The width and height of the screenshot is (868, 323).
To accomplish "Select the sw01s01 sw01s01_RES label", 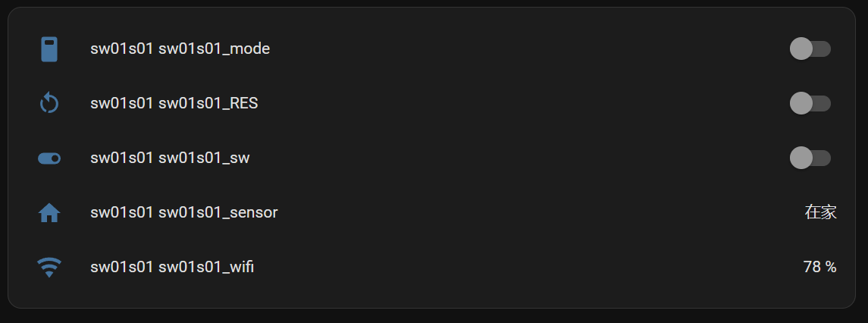I will point(174,103).
